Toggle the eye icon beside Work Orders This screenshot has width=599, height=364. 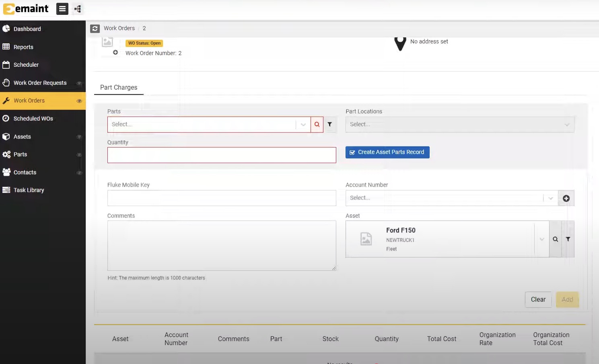click(79, 101)
